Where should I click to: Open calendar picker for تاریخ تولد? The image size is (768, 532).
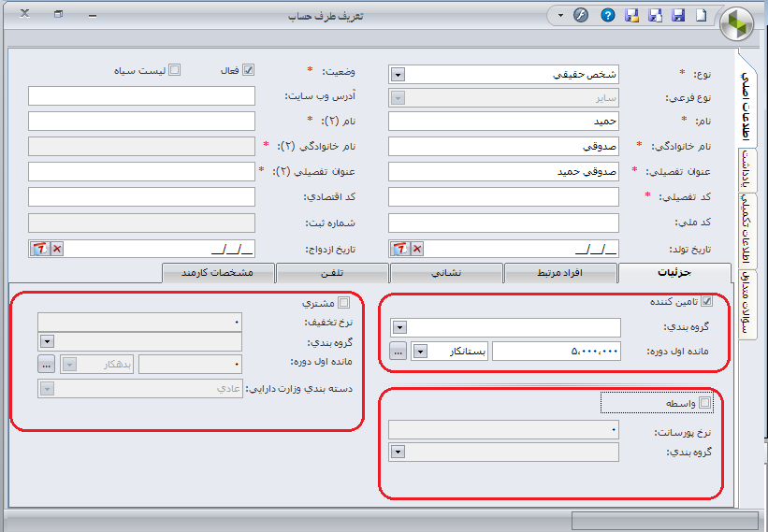(400, 249)
